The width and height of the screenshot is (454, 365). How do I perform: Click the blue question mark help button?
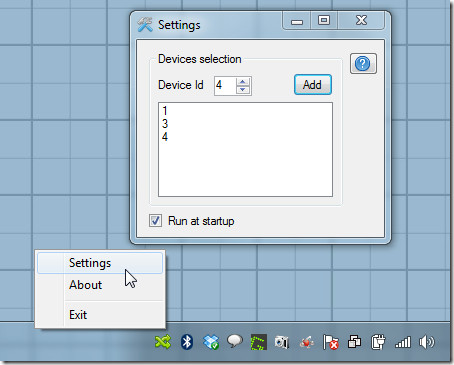click(x=363, y=63)
